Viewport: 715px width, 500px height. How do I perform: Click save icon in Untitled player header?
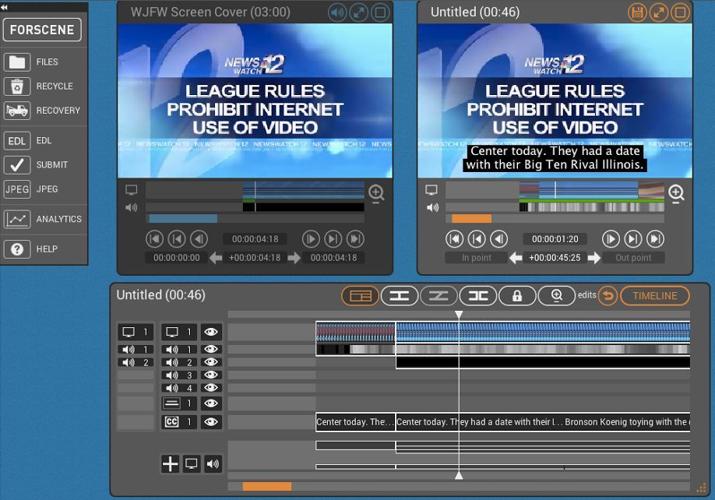pos(637,12)
